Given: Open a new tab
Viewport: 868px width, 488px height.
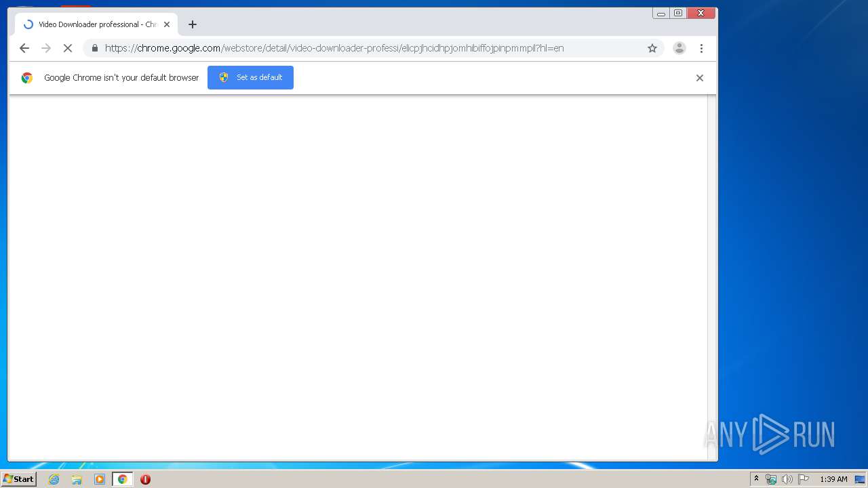Looking at the screenshot, I should 193,24.
